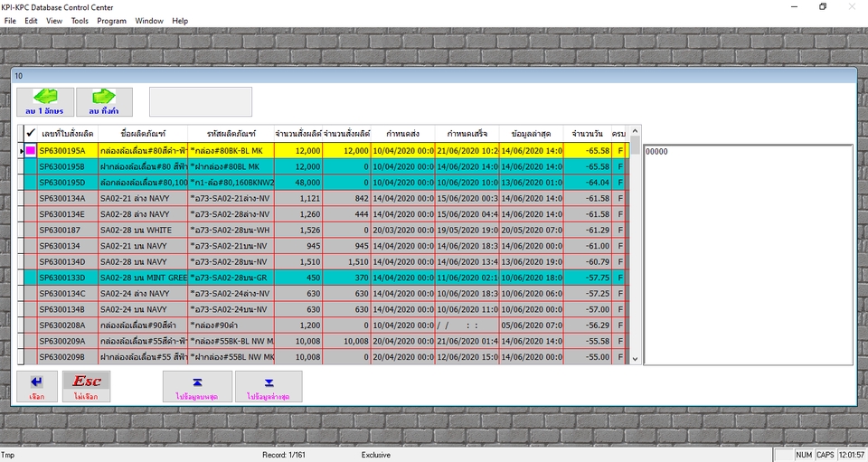Click quantity cell 1,526

pyautogui.click(x=298, y=230)
